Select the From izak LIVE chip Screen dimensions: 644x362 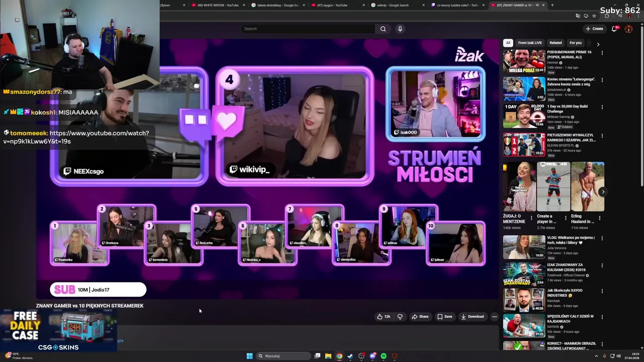[530, 43]
